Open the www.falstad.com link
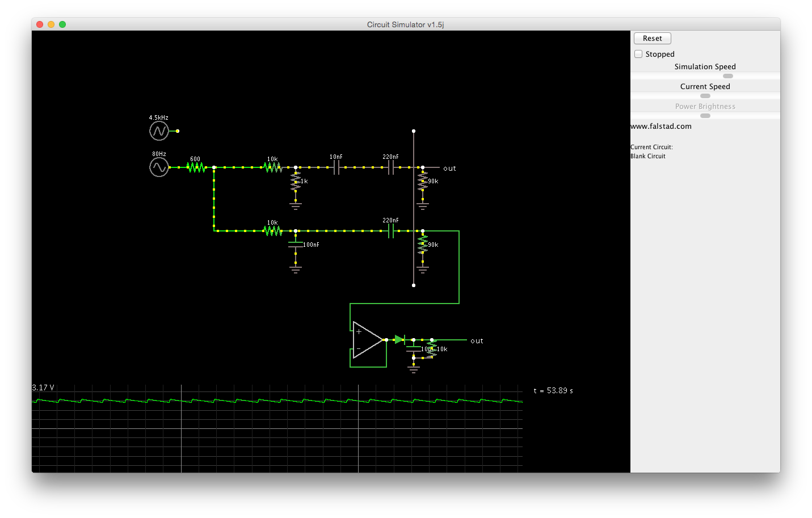This screenshot has height=518, width=812. pyautogui.click(x=661, y=127)
